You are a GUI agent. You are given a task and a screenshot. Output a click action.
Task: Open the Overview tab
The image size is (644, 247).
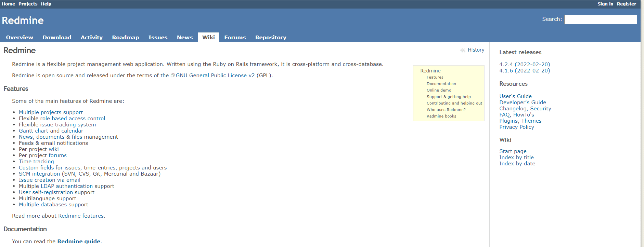coord(20,37)
